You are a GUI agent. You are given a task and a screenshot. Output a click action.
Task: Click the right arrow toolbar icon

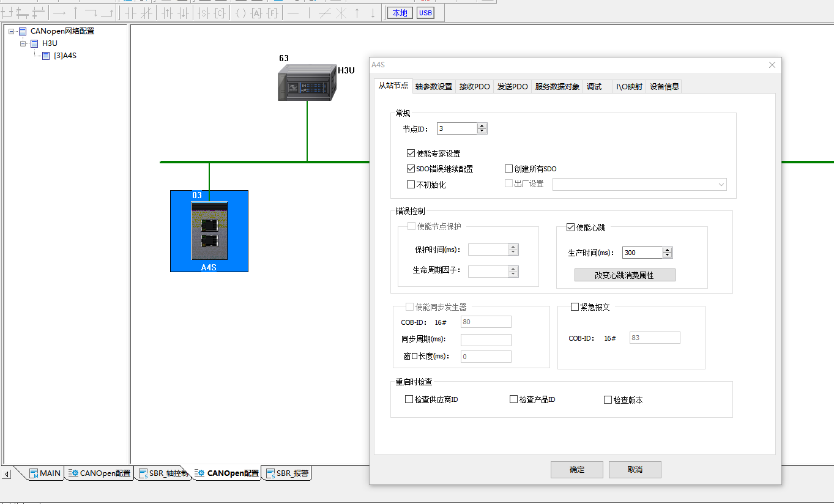59,13
